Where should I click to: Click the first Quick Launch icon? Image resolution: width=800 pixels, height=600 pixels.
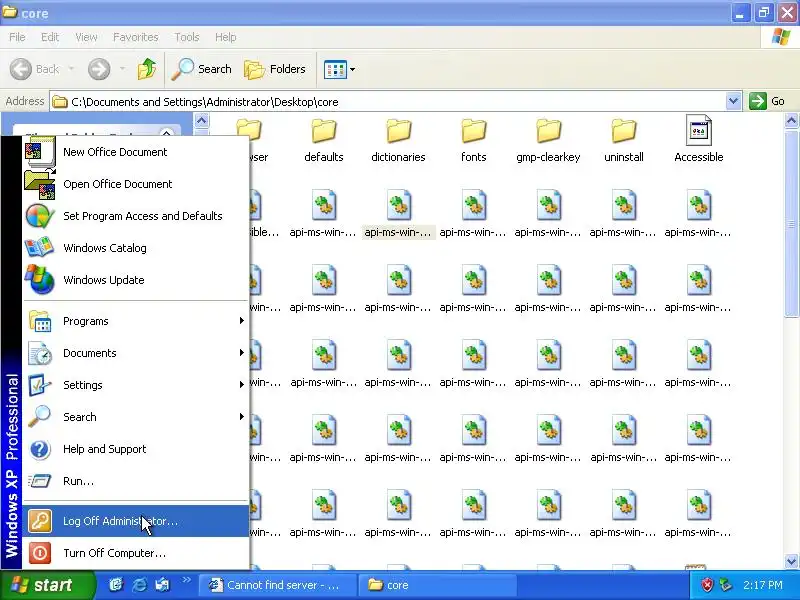click(116, 585)
